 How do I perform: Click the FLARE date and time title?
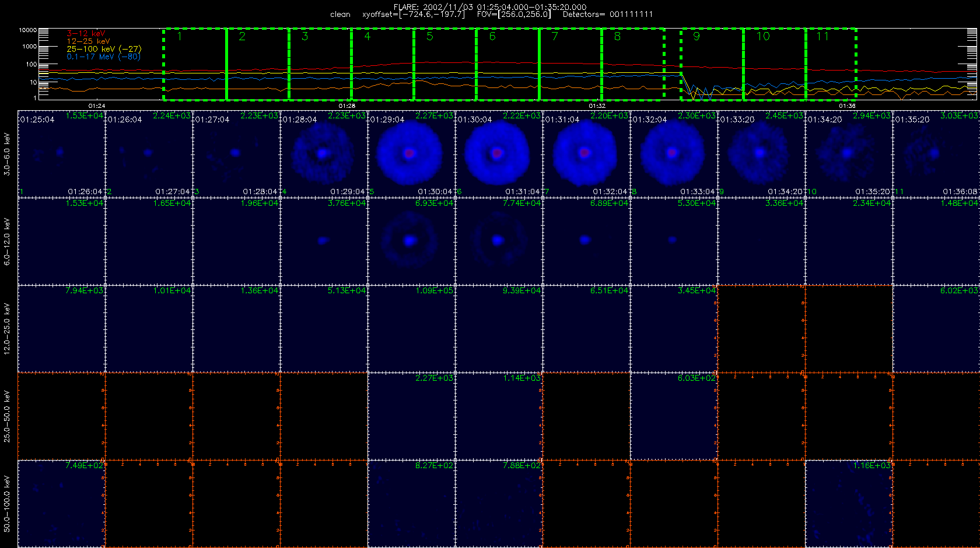[x=490, y=7]
